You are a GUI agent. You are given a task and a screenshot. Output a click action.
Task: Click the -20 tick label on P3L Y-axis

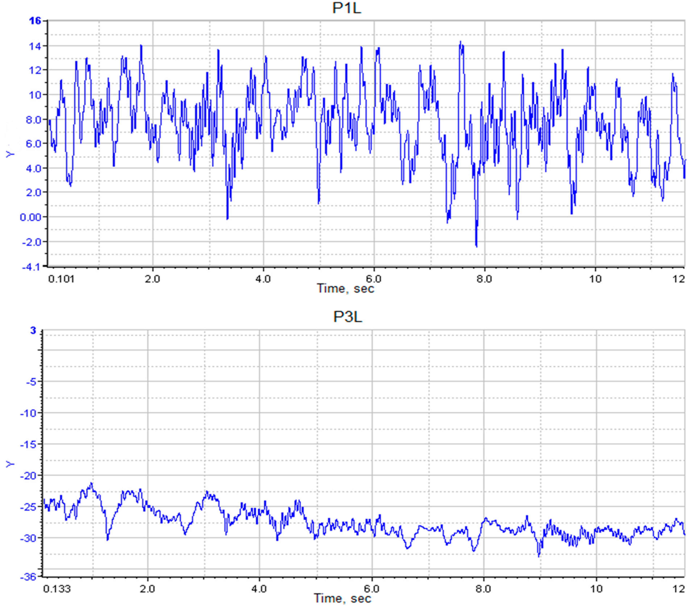pos(28,476)
